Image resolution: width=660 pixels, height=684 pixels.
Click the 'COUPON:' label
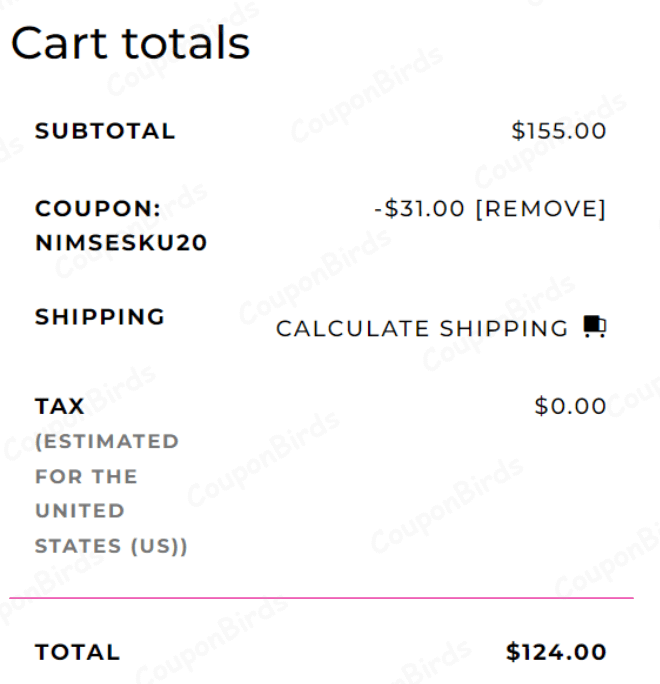tap(98, 209)
